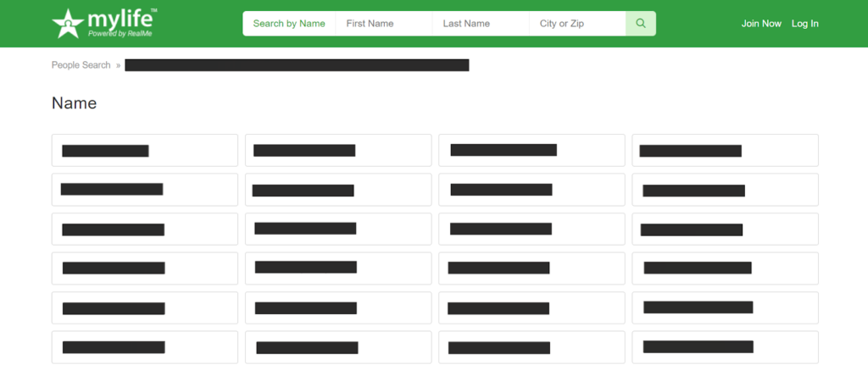
Task: Open top name card in second column
Action: pos(337,151)
